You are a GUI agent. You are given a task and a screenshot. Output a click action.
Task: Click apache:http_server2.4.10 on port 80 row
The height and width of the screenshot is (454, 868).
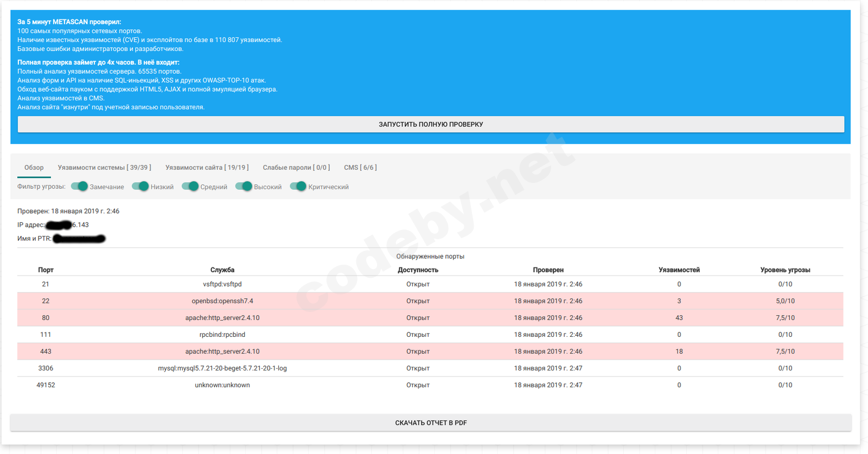tap(222, 318)
